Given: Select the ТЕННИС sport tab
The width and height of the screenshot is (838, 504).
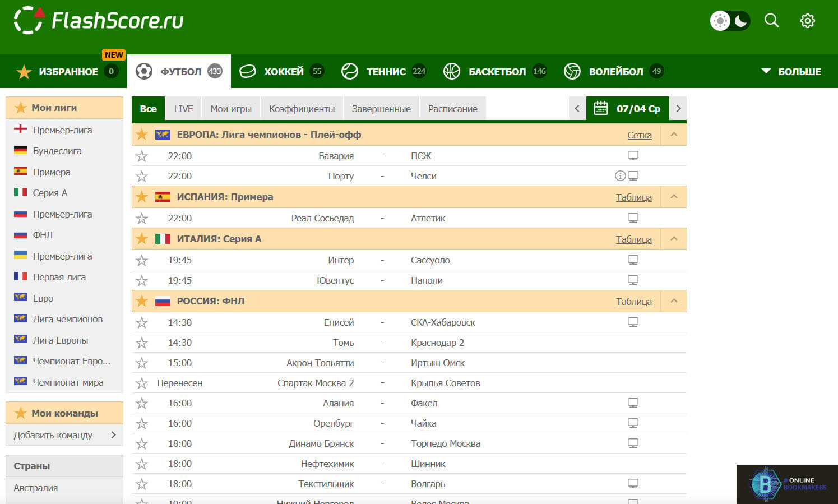Looking at the screenshot, I should (x=384, y=71).
